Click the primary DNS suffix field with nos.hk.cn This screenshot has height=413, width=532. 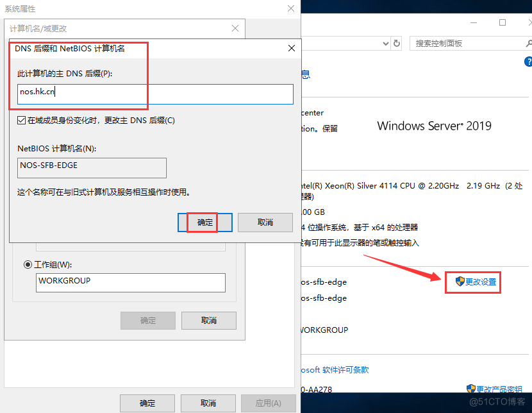click(x=155, y=94)
